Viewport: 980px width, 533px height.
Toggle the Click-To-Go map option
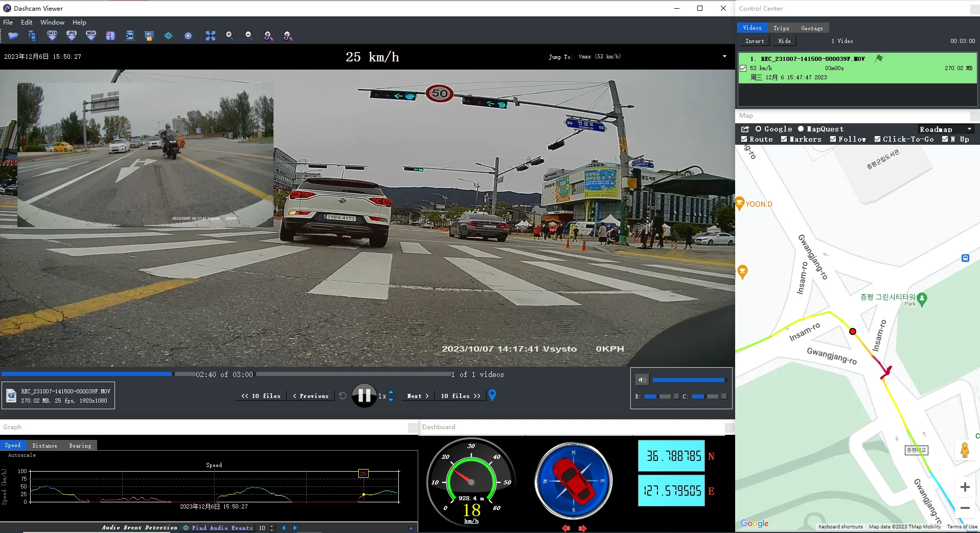[x=877, y=139]
